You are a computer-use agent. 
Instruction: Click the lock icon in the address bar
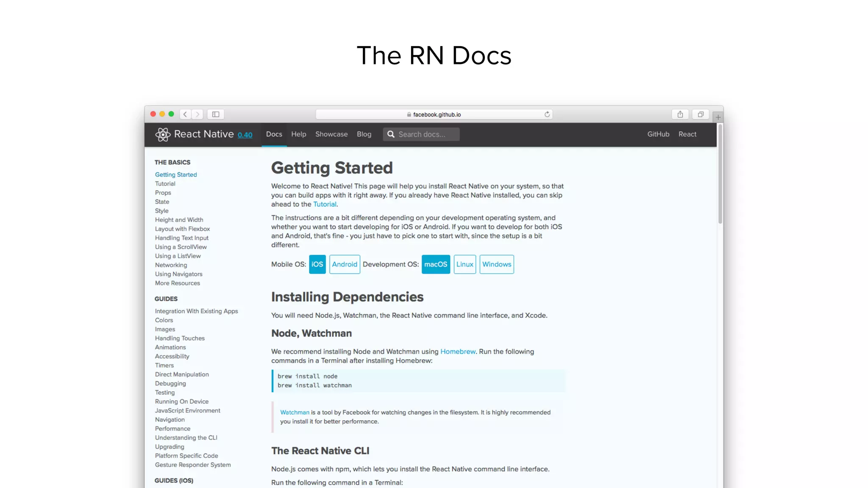(x=409, y=114)
